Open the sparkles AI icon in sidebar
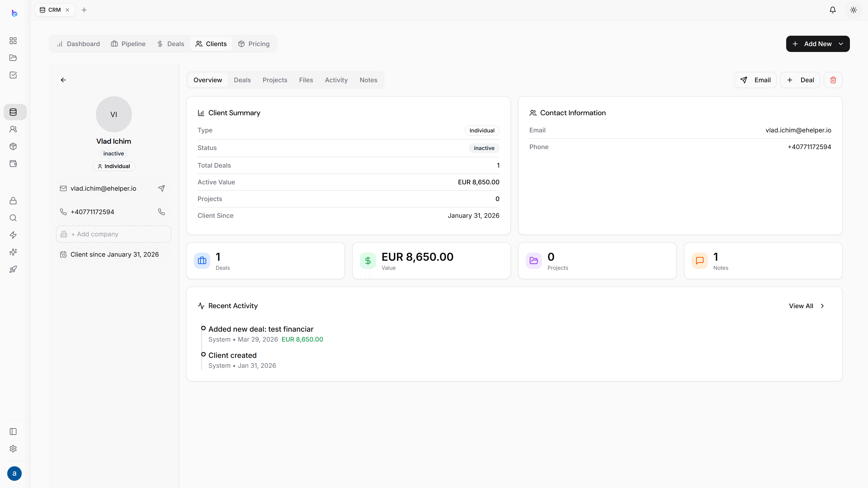This screenshot has height=488, width=868. [13, 252]
